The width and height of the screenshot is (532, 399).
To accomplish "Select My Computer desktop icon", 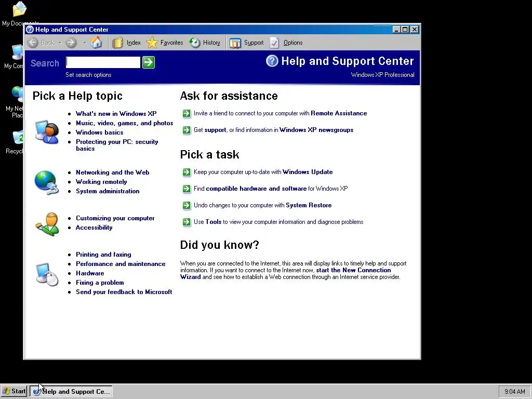I will point(14,56).
